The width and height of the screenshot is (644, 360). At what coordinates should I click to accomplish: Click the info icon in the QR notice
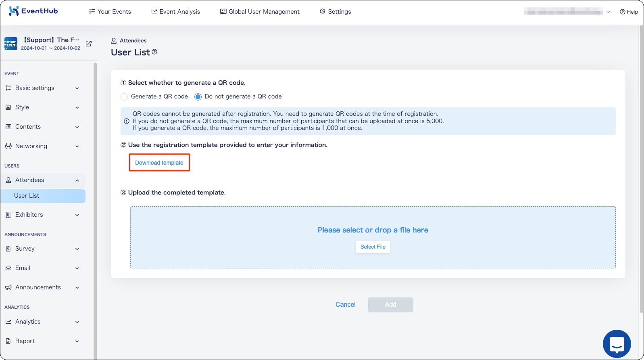(x=127, y=121)
